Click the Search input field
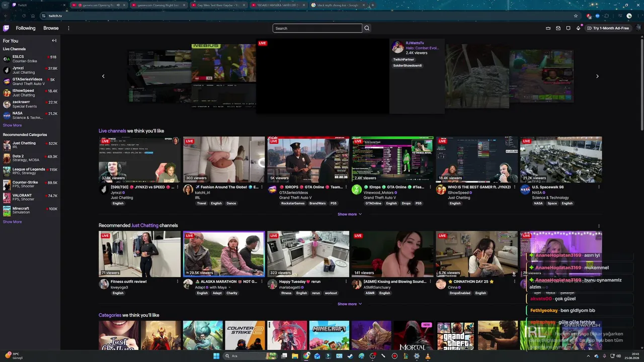Screen dimensions: 644x362 pos(317,28)
